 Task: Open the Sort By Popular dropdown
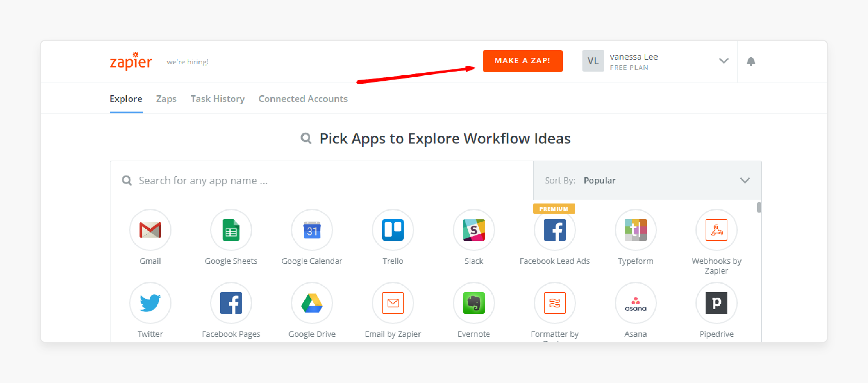click(x=647, y=180)
